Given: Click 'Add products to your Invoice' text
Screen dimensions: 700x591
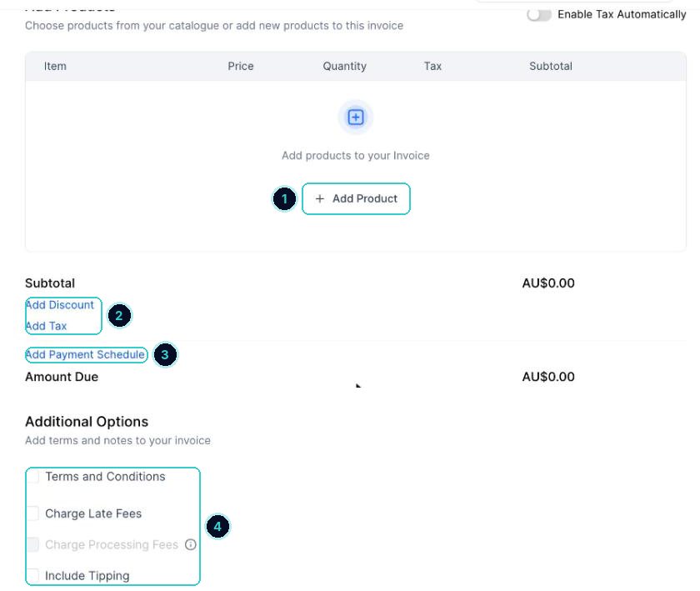Looking at the screenshot, I should tap(355, 155).
